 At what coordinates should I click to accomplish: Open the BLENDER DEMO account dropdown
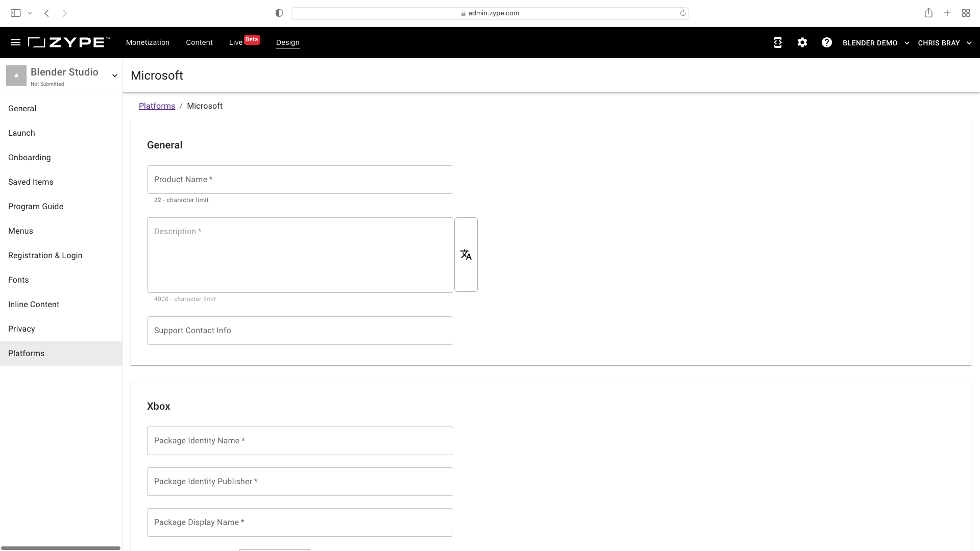tap(876, 43)
